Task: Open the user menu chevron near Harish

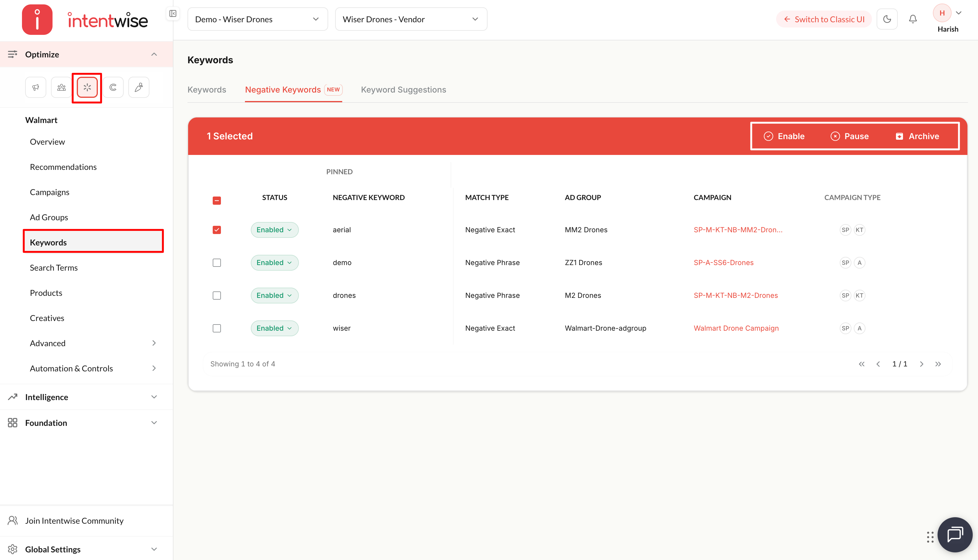Action: tap(959, 13)
